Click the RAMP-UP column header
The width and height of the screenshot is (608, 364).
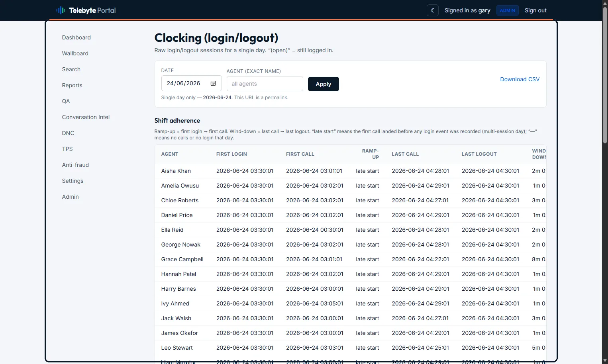point(371,154)
